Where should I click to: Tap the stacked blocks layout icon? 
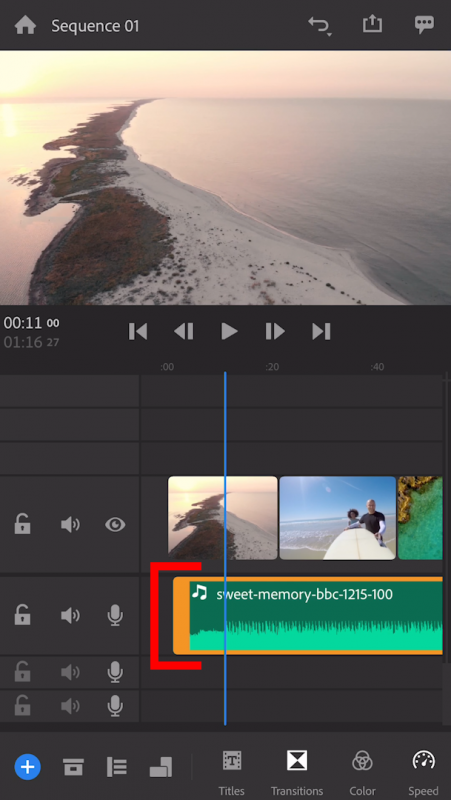tap(161, 767)
